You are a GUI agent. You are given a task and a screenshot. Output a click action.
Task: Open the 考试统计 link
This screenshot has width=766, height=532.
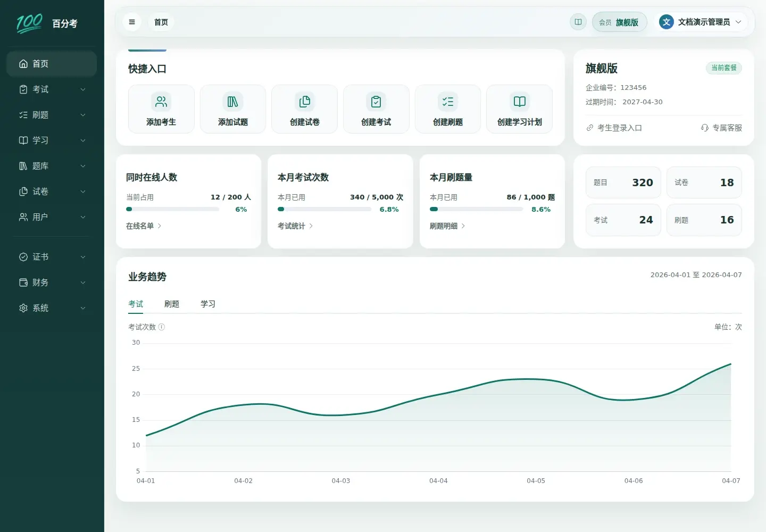click(x=295, y=226)
